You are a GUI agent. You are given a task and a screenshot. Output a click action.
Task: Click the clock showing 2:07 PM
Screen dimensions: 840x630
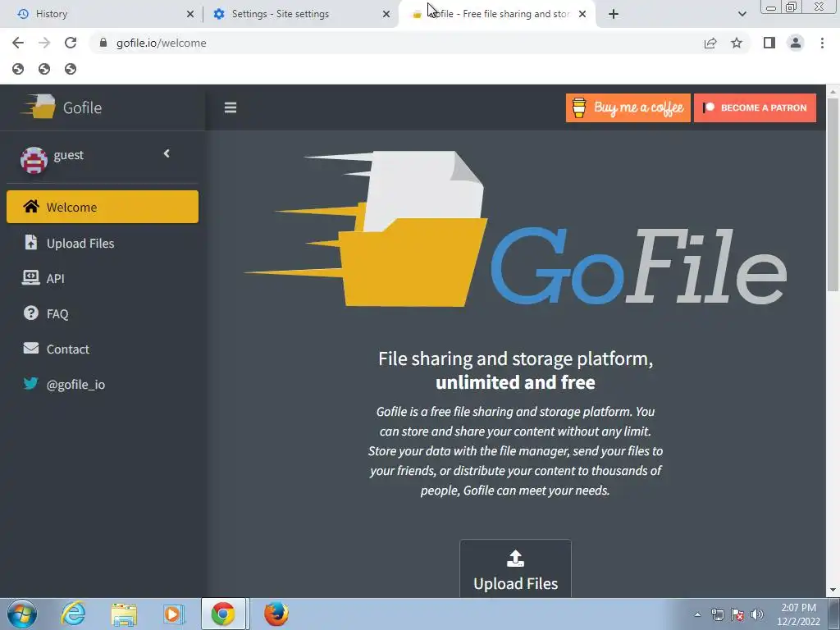click(x=798, y=608)
